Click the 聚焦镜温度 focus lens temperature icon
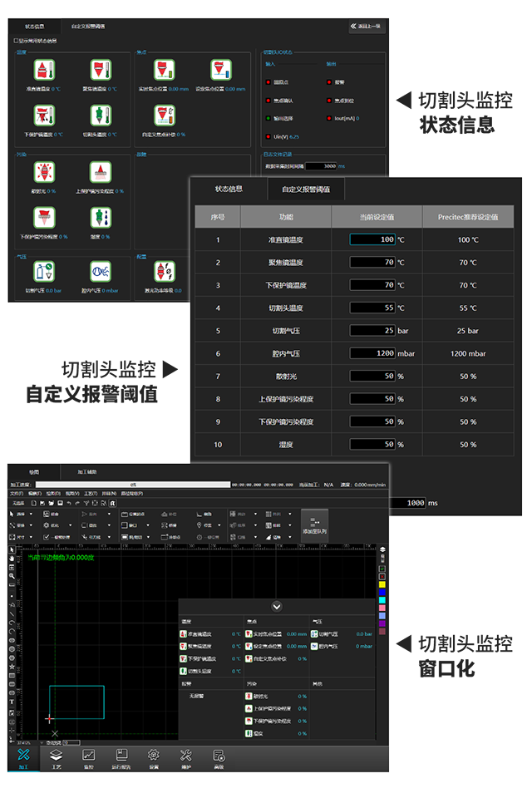 (x=100, y=71)
